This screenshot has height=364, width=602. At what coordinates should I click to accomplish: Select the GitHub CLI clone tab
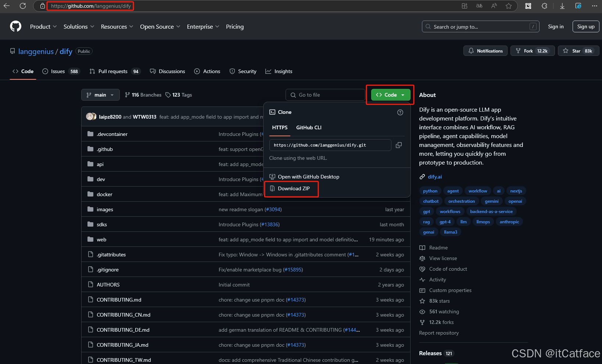309,127
